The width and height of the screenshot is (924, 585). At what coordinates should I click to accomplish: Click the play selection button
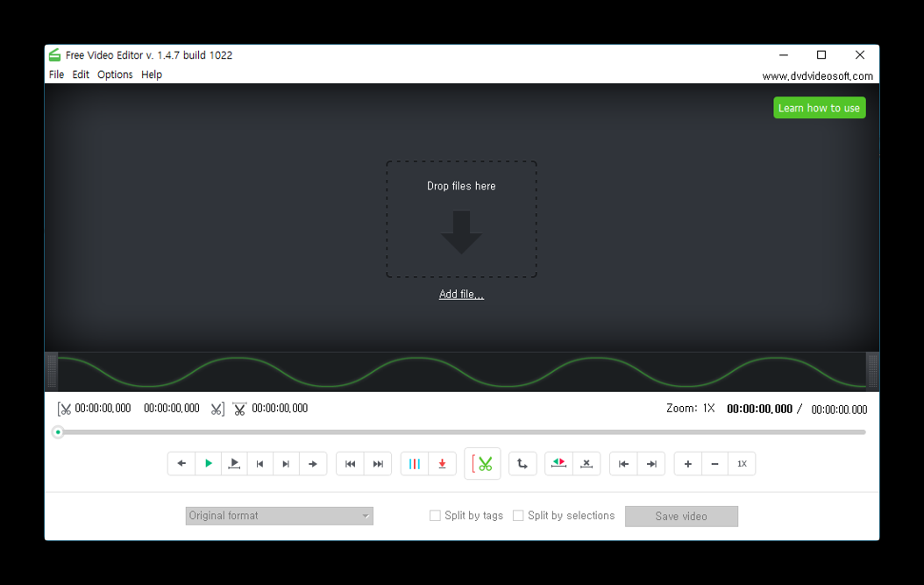click(x=234, y=463)
